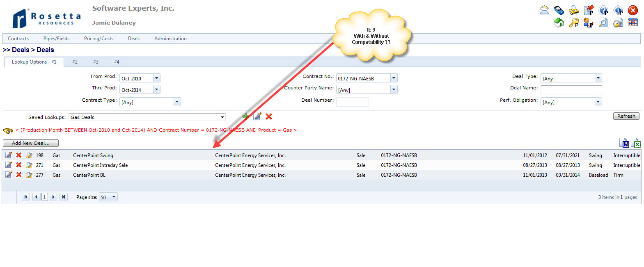Open the Deals menu
The image size is (644, 267).
134,39
